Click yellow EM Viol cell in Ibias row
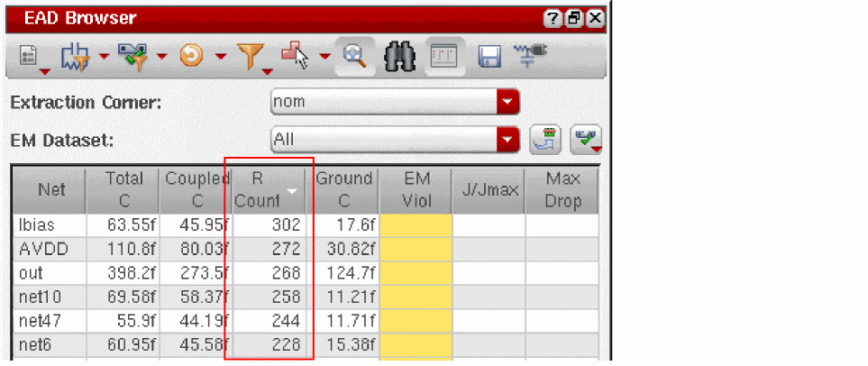 pos(416,225)
